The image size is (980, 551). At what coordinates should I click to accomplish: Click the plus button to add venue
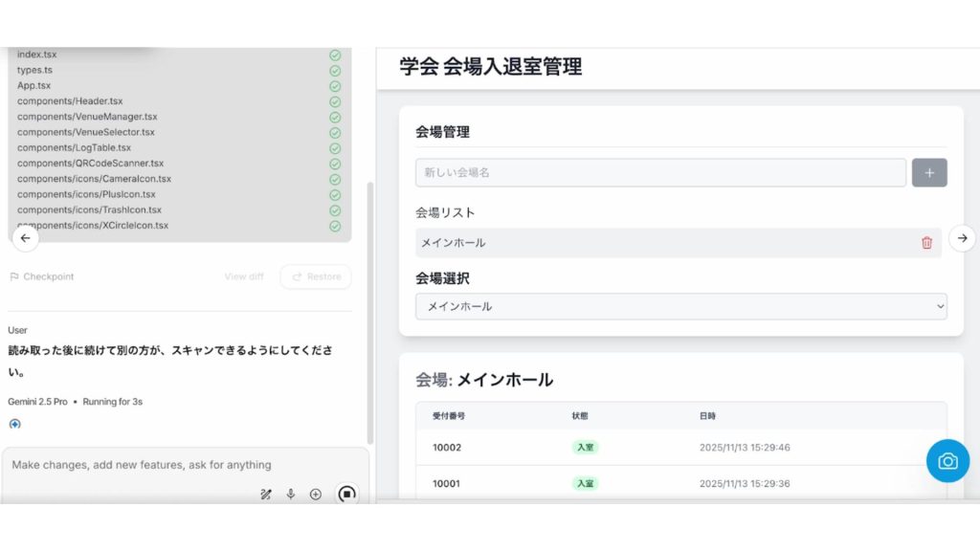929,173
